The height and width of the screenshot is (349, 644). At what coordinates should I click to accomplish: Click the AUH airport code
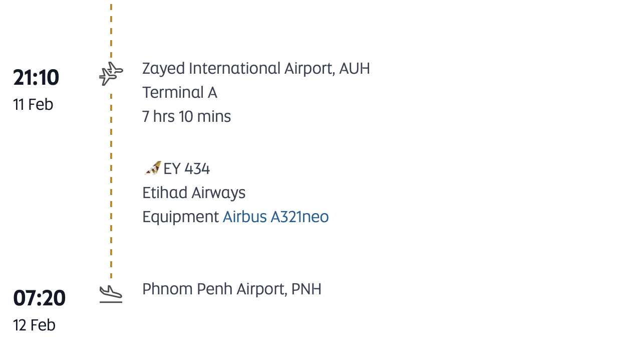355,68
